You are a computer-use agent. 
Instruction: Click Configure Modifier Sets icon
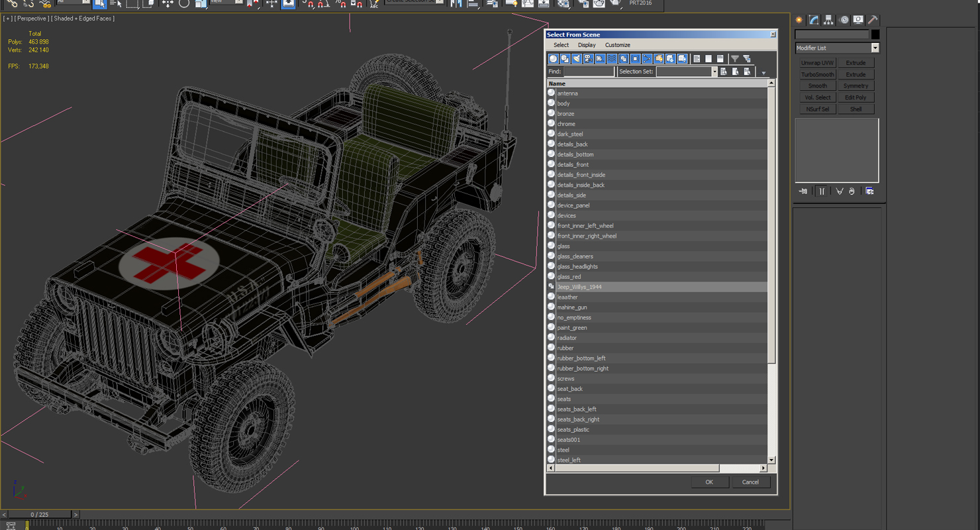click(x=870, y=191)
